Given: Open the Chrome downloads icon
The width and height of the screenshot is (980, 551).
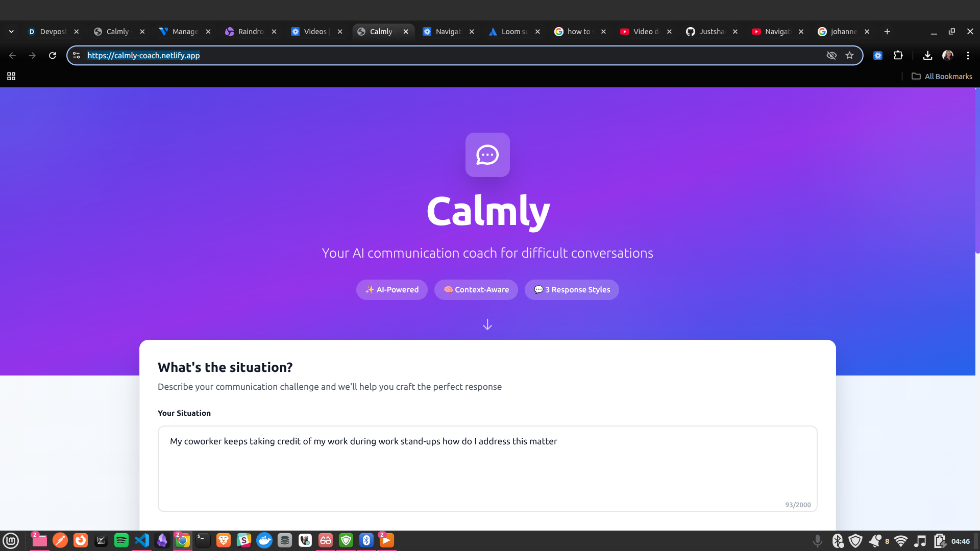Looking at the screenshot, I should pyautogui.click(x=927, y=56).
